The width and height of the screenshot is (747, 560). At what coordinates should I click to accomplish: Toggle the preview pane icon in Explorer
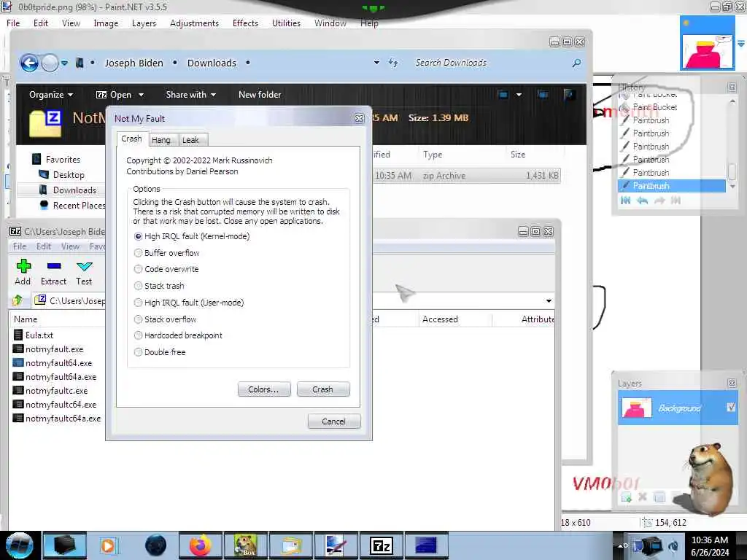543,94
